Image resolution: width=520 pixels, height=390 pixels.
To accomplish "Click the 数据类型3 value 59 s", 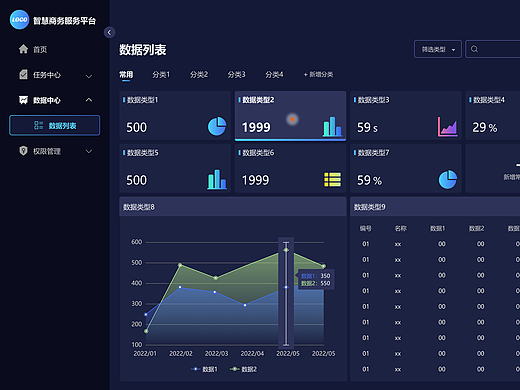I will pos(367,127).
